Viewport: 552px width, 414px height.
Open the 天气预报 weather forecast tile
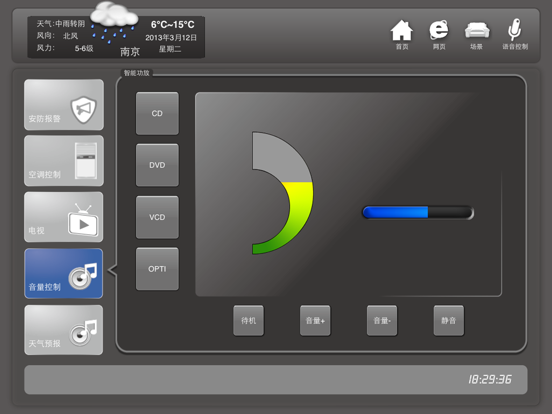64,330
